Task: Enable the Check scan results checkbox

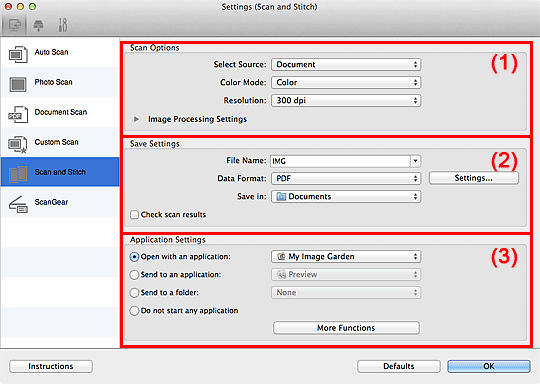Action: (134, 215)
